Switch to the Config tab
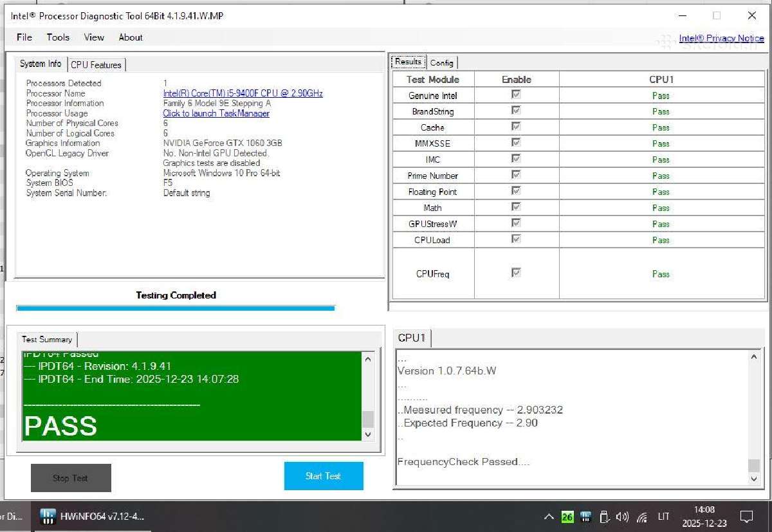Screen dimensions: 772x532 point(442,62)
